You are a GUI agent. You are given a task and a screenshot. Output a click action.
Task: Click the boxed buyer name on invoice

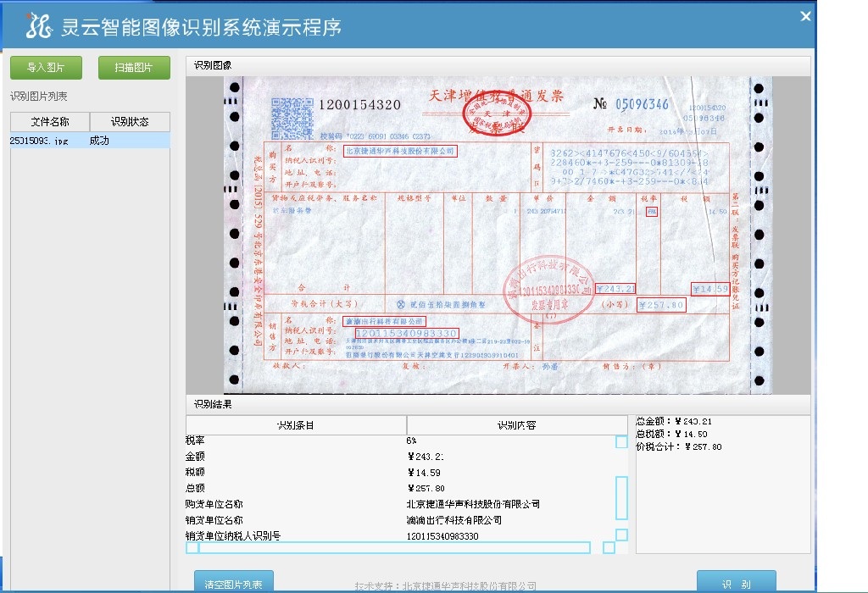pos(399,151)
